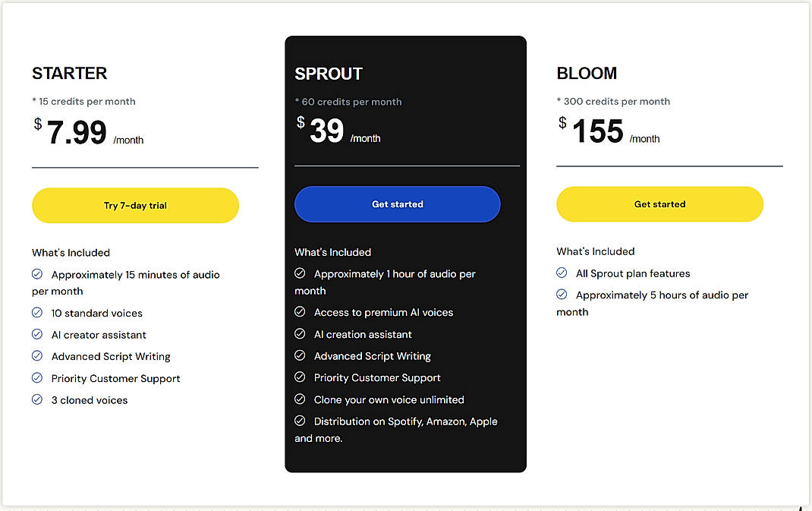This screenshot has width=812, height=511.
Task: Select the checkmark beside Starter's "AI creator assistant"
Action: click(x=36, y=334)
